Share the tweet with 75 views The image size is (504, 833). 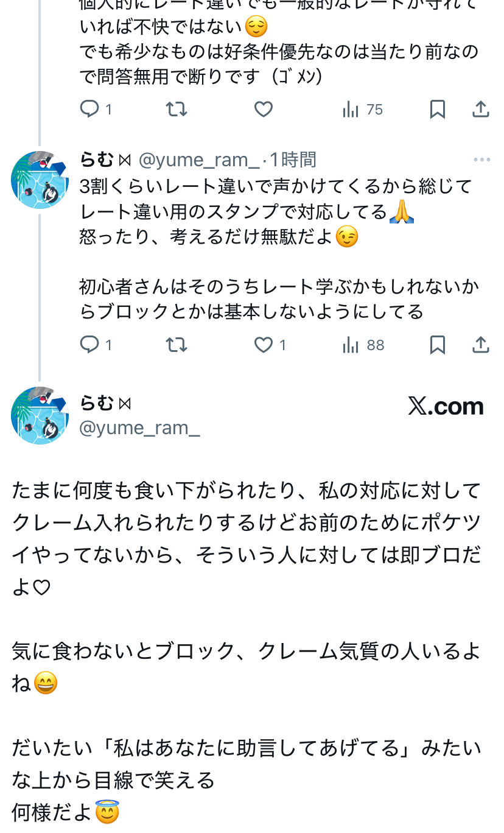(481, 110)
